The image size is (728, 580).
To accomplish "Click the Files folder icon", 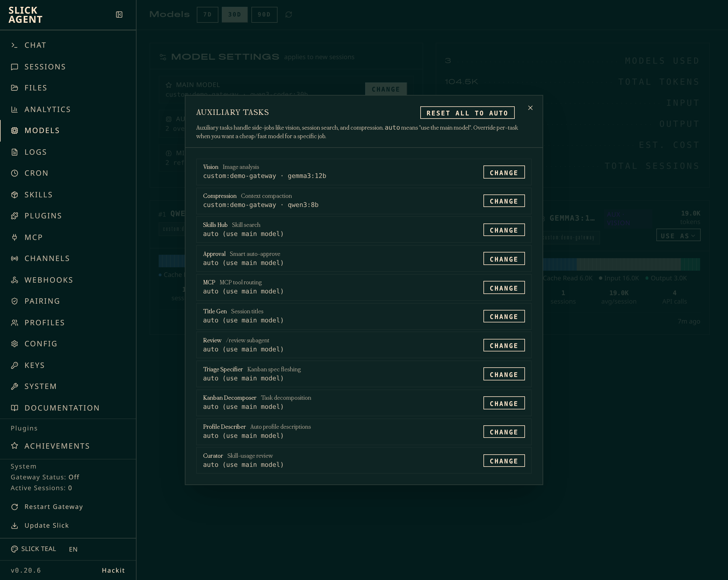I will 15,88.
